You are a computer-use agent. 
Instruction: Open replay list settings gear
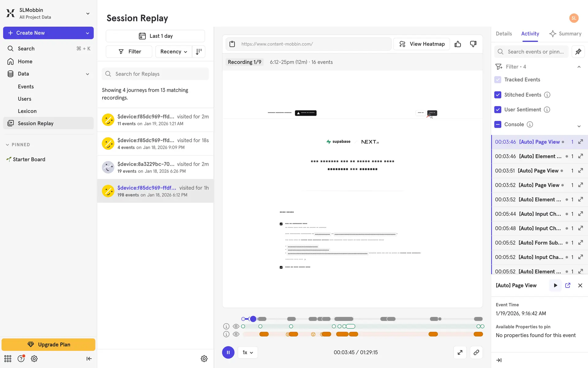coord(204,358)
